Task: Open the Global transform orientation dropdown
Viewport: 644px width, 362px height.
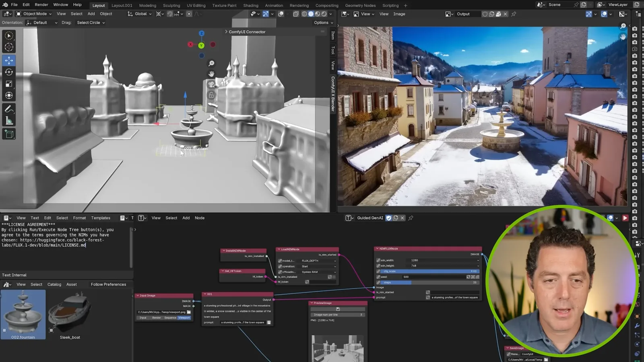Action: (x=140, y=14)
